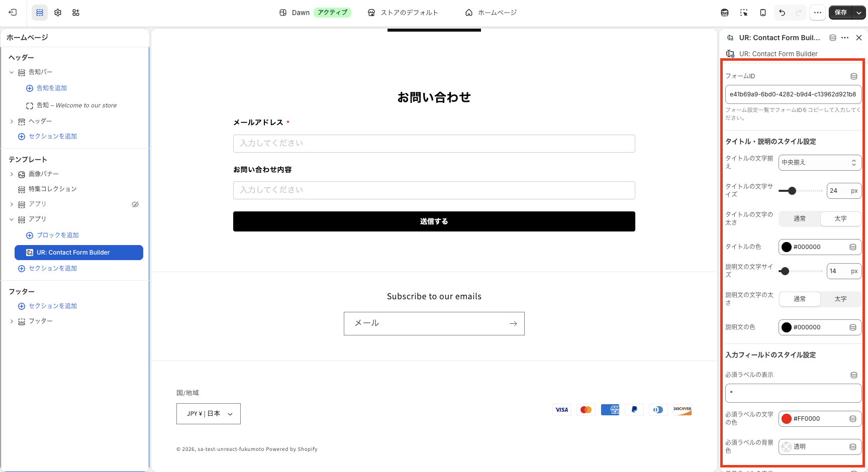Set 説明文の文字の太さ to 太字

pyautogui.click(x=841, y=299)
